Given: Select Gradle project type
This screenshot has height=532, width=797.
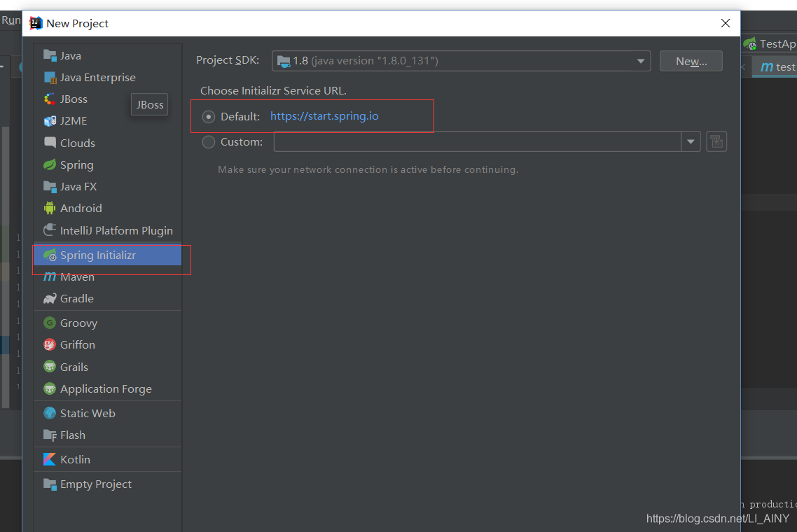Looking at the screenshot, I should (107, 299).
